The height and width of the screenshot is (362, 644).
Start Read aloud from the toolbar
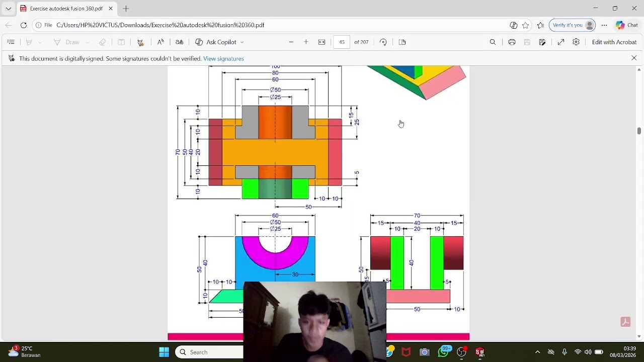160,42
